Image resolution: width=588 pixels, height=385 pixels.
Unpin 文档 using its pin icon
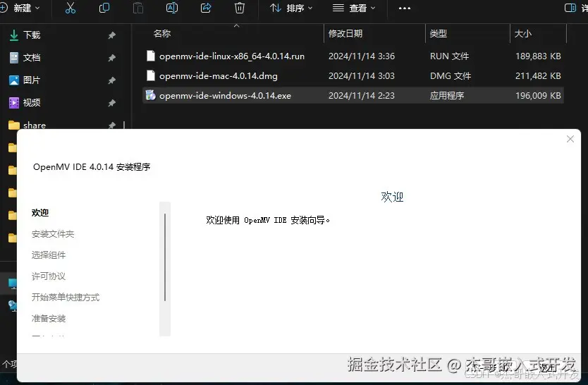112,58
